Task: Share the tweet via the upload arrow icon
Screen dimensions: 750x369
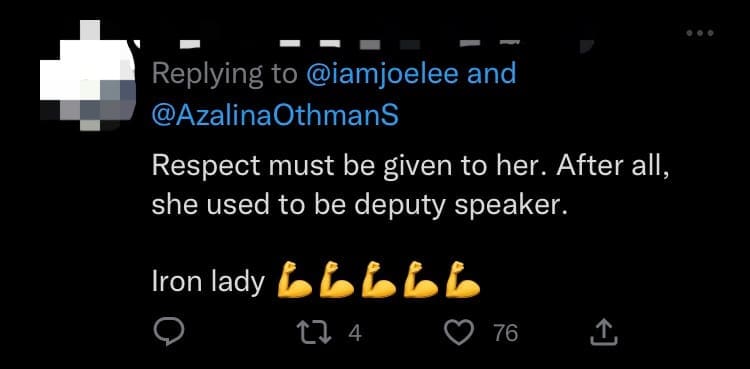Action: point(604,332)
